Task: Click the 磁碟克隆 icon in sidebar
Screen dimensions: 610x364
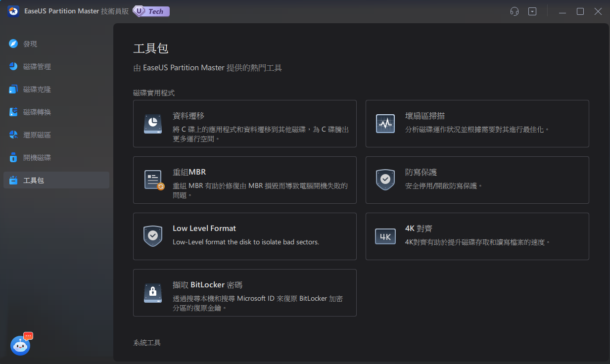Action: coord(14,90)
